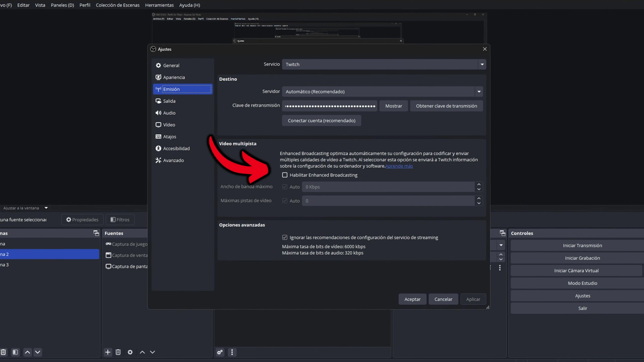Move scene down arrow in scenes toolbar
The image size is (644, 362).
pyautogui.click(x=38, y=352)
